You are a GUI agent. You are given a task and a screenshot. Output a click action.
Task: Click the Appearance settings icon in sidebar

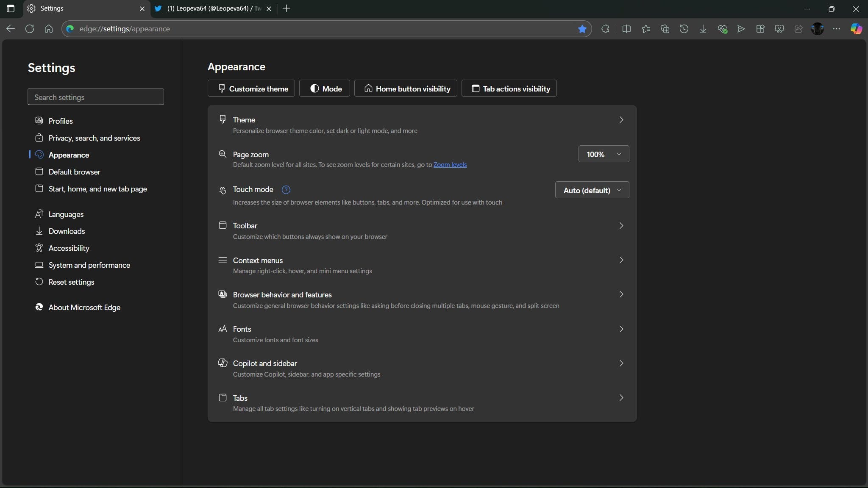pyautogui.click(x=39, y=154)
